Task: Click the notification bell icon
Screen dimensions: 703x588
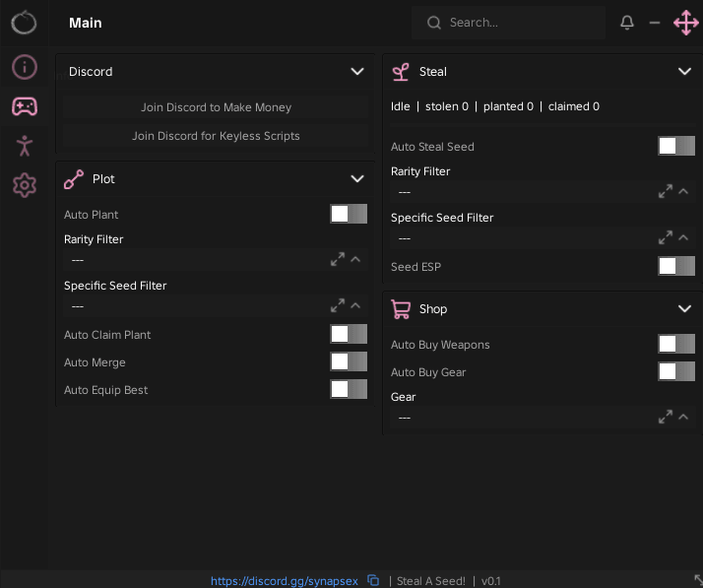Action: click(627, 23)
